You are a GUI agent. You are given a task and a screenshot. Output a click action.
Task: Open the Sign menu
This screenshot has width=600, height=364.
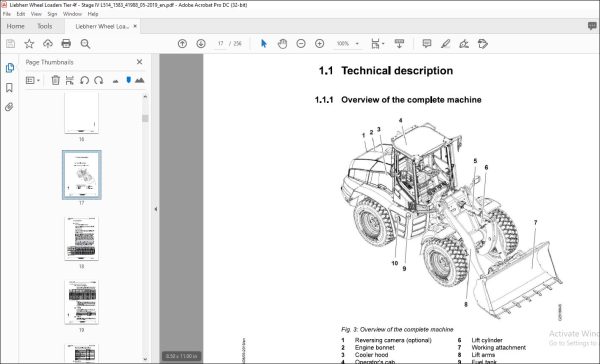[52, 14]
